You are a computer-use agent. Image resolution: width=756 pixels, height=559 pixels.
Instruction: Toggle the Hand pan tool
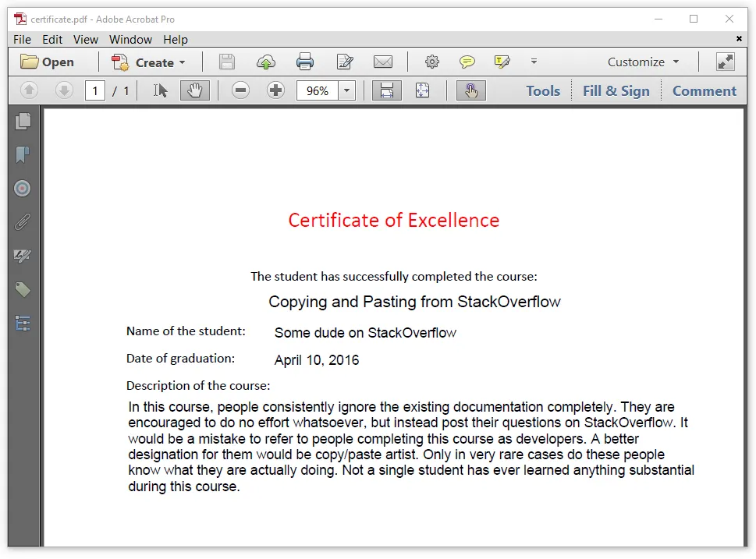(x=195, y=90)
